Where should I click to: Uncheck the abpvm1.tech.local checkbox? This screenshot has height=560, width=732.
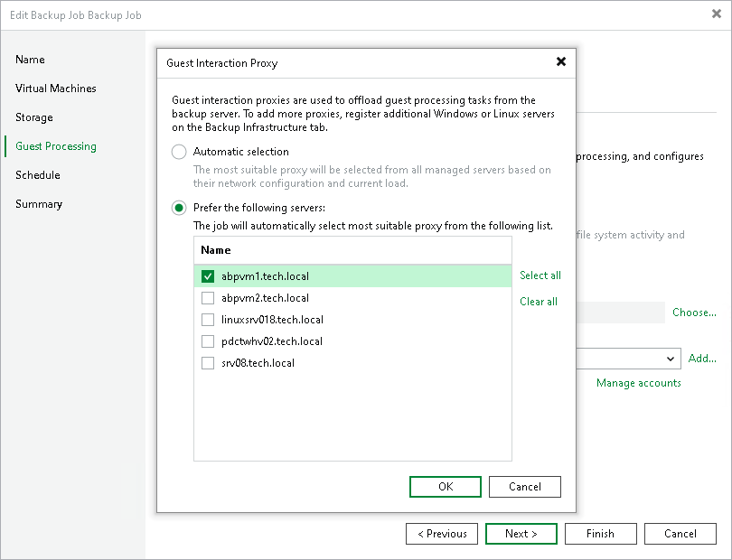pos(208,276)
